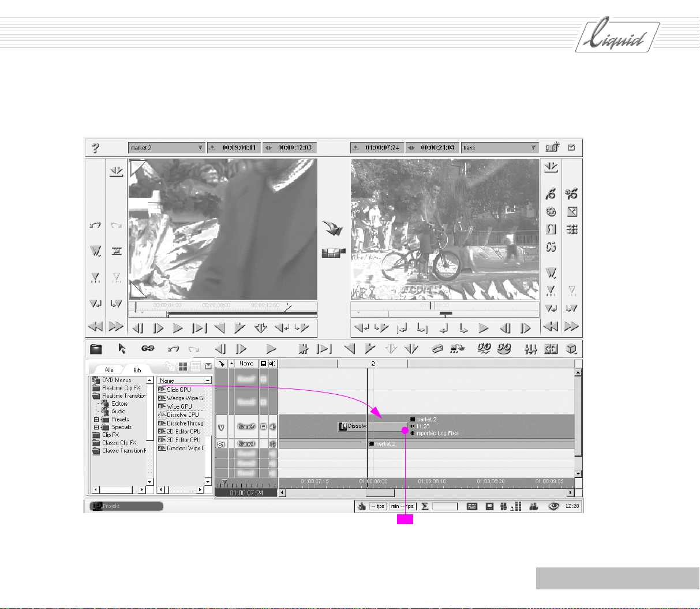Select the DVD Menus folder
This screenshot has width=700, height=609.
(111, 380)
